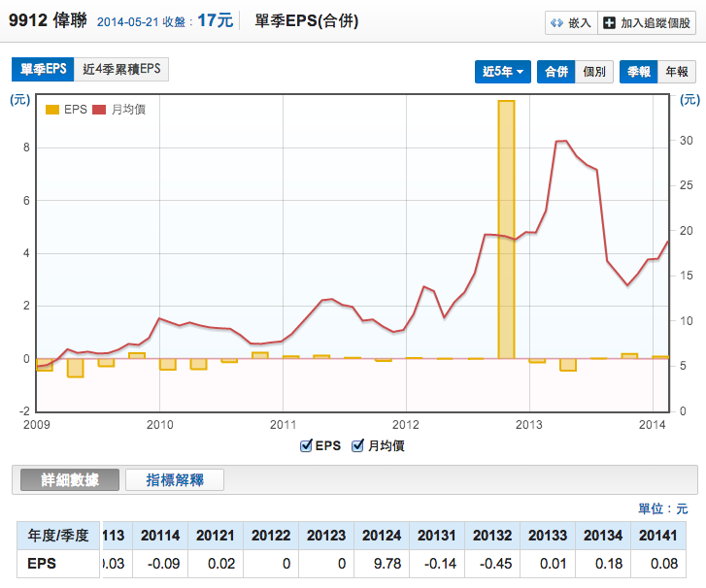Uncheck the 月均價 series checkbox
Image resolution: width=706 pixels, height=588 pixels.
tap(357, 446)
